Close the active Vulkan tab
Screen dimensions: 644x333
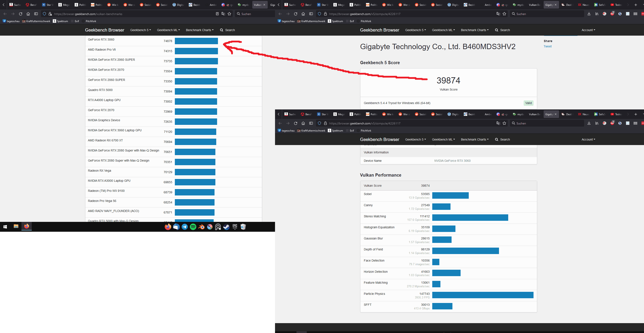click(264, 5)
